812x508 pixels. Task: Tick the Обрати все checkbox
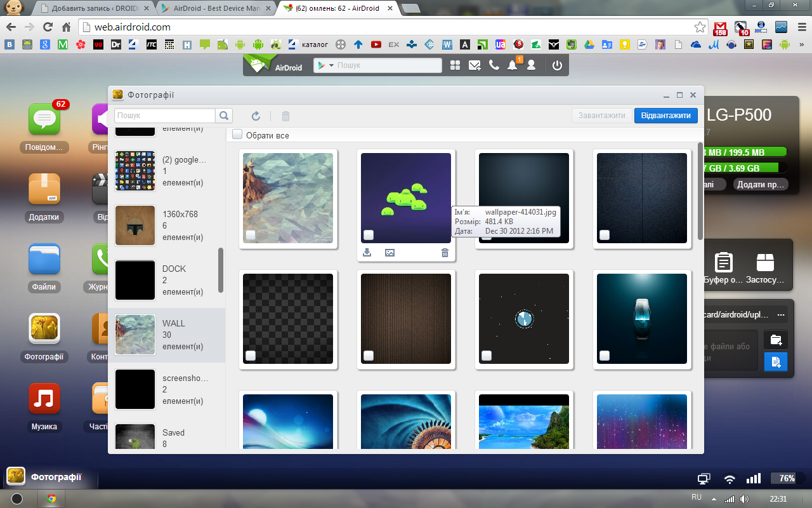pyautogui.click(x=237, y=135)
